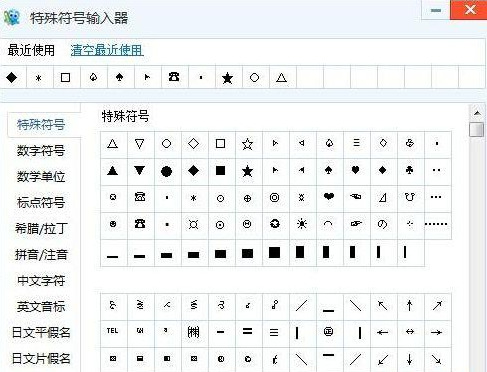The height and width of the screenshot is (372, 487).
Task: Insert the TEL symbol
Action: pyautogui.click(x=112, y=331)
